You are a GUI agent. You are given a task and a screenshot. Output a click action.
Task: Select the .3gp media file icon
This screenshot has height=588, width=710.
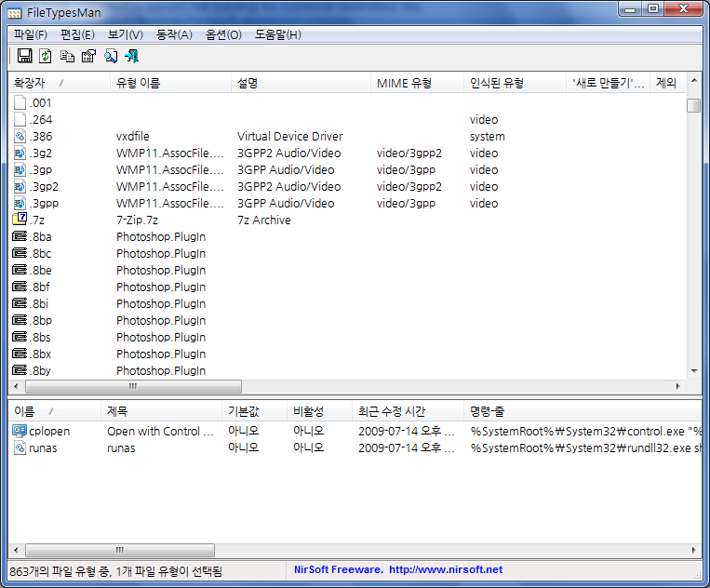20,169
